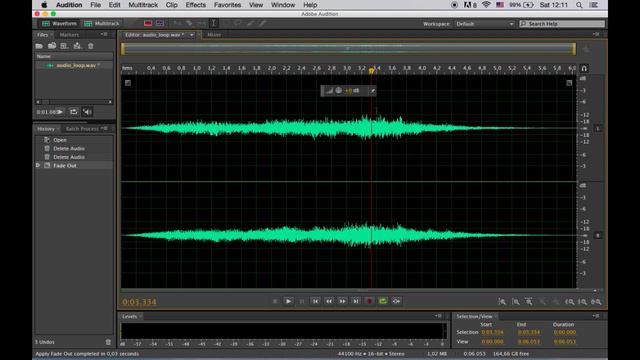This screenshot has height=360, width=640.
Task: Toggle the green Loop Playback button
Action: point(383,301)
